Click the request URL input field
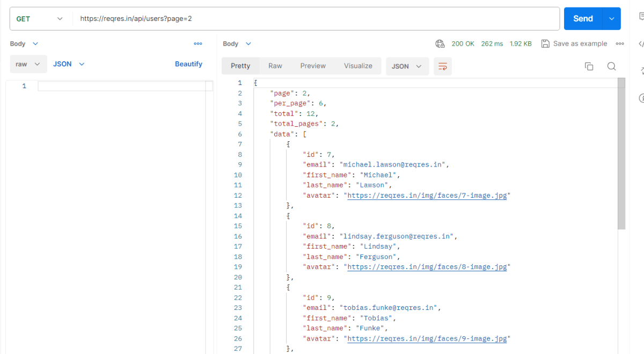 pyautogui.click(x=317, y=19)
